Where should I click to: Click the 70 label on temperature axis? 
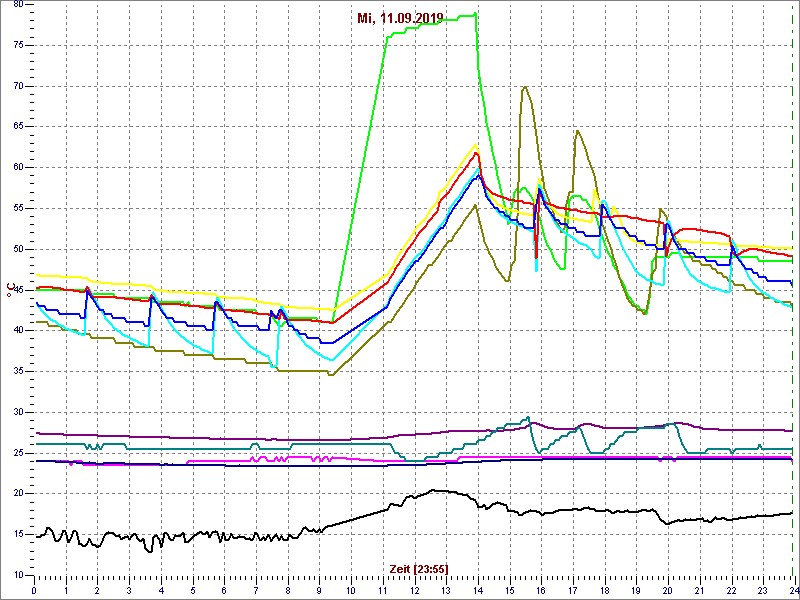click(18, 86)
